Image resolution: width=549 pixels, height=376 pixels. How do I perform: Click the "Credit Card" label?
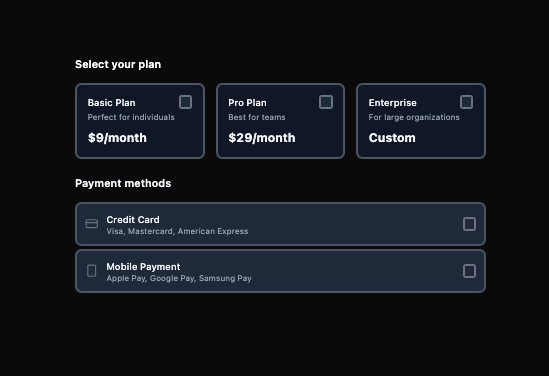(x=133, y=220)
